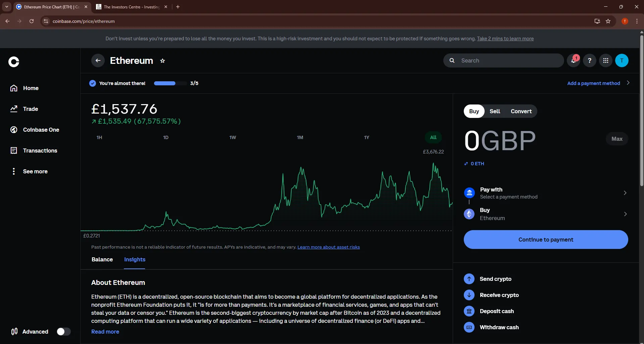Open the apps grid menu
This screenshot has height=344, width=644.
coord(606,60)
